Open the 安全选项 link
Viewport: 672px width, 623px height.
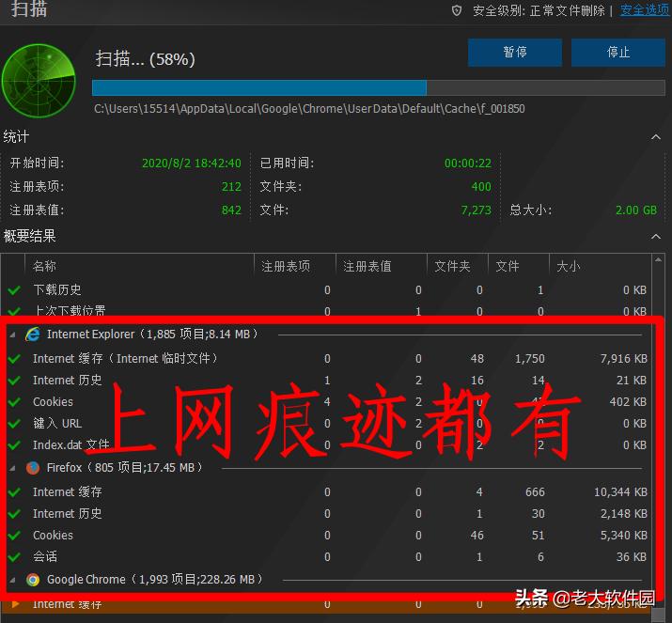click(x=645, y=10)
